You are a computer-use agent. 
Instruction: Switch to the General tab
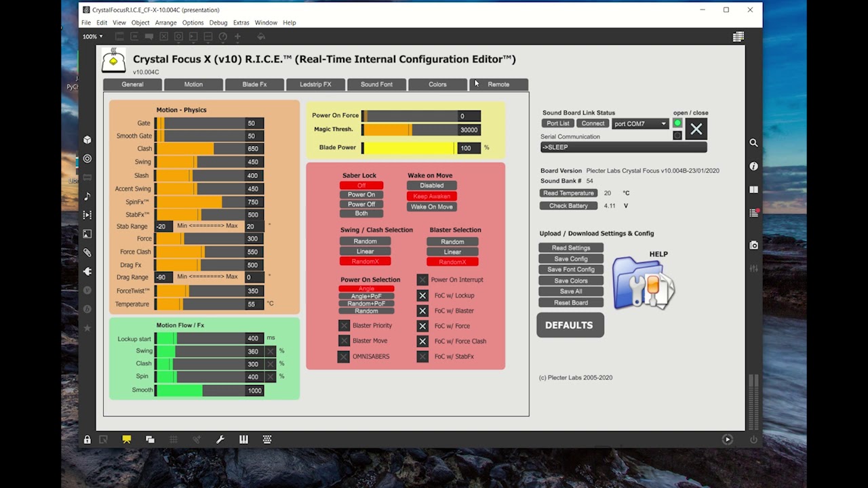pos(132,84)
